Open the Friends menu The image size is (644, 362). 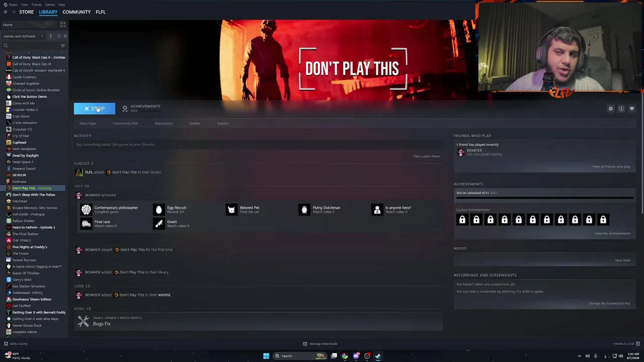tap(37, 5)
